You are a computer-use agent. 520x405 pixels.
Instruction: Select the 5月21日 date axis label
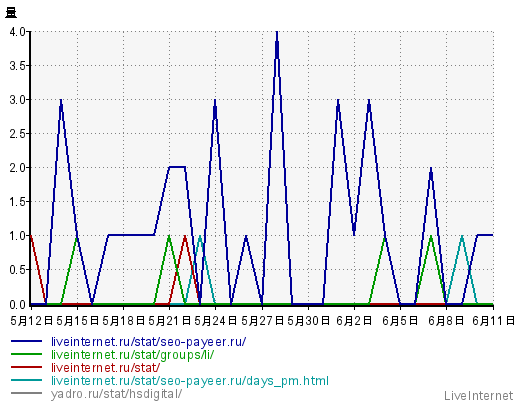169,321
